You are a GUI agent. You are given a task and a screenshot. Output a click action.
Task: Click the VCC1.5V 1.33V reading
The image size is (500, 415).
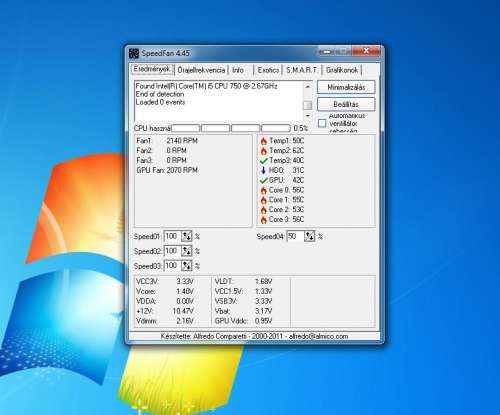[243, 292]
